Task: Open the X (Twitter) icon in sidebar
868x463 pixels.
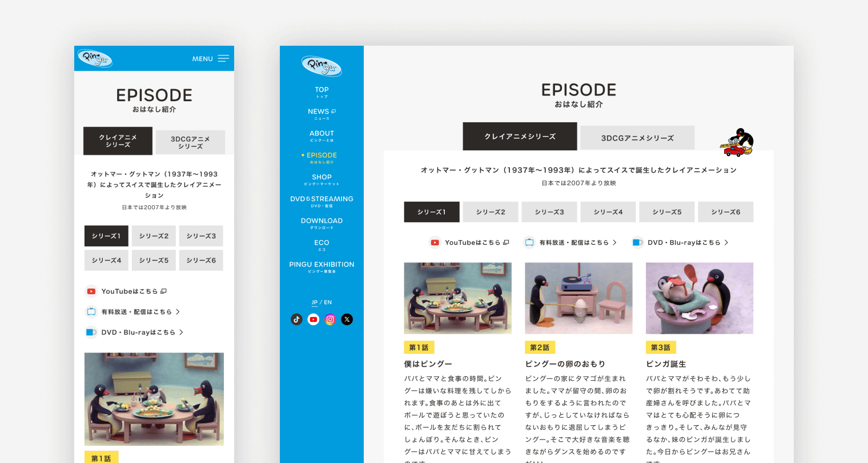Action: (347, 320)
